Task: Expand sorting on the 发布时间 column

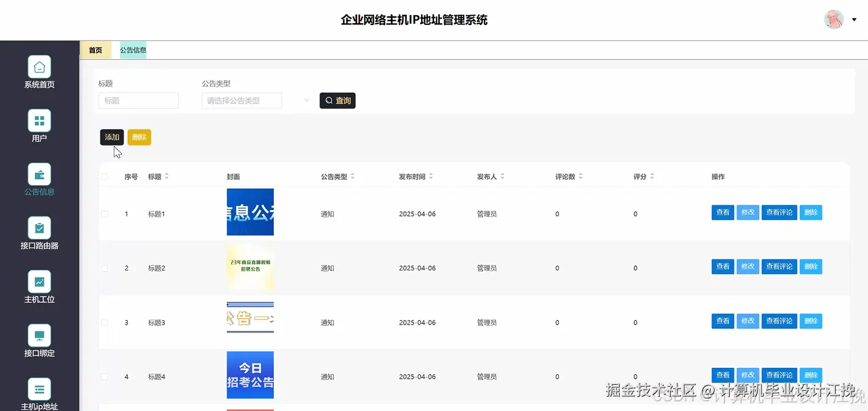Action: (432, 176)
